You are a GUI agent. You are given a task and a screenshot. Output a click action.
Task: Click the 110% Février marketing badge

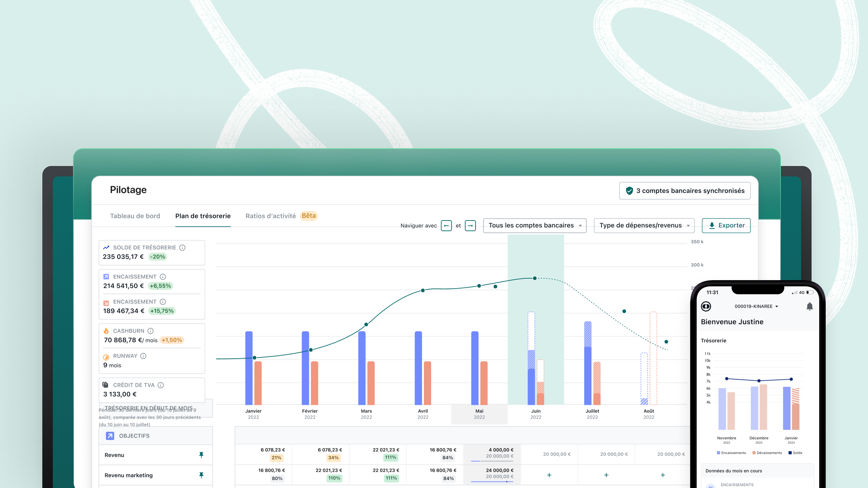(334, 478)
